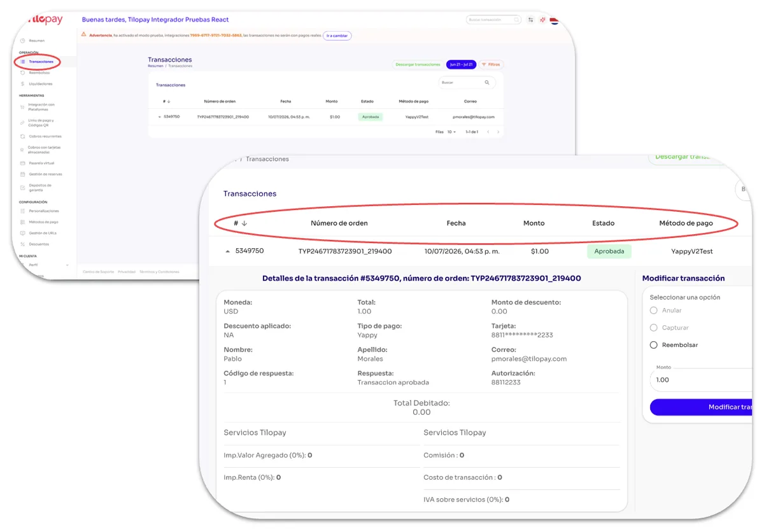This screenshot has height=532, width=764.
Task: Select Integración con Plataformas cart icon
Action: tap(22, 107)
